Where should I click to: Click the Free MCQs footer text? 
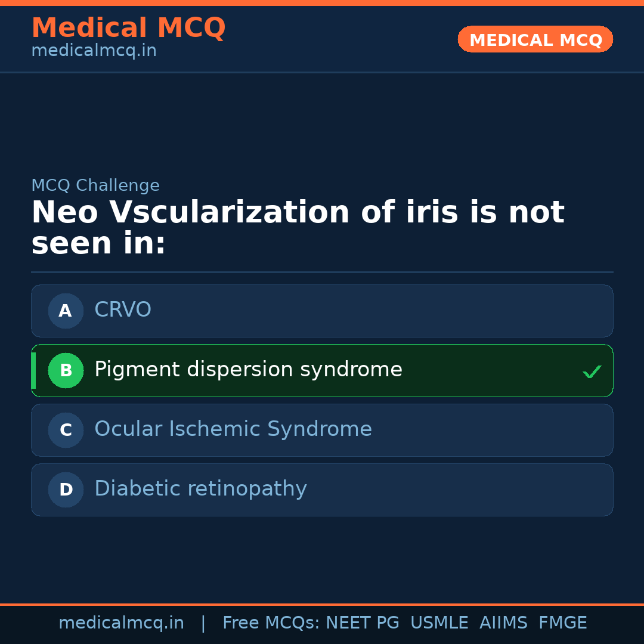tap(271, 623)
